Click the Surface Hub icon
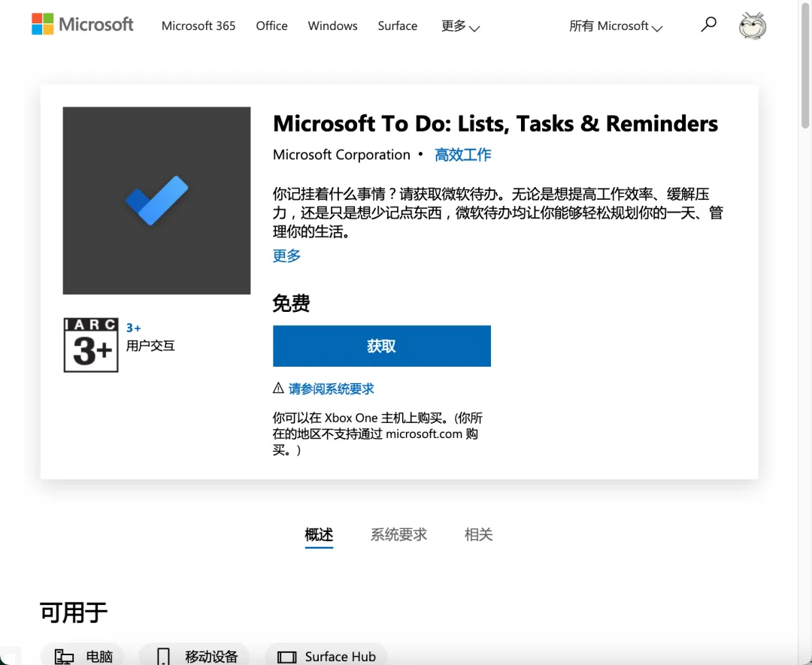The width and height of the screenshot is (812, 665). pyautogui.click(x=287, y=657)
